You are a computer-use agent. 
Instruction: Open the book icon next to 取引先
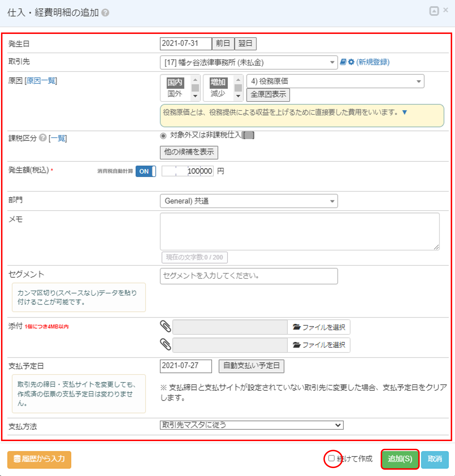click(343, 62)
